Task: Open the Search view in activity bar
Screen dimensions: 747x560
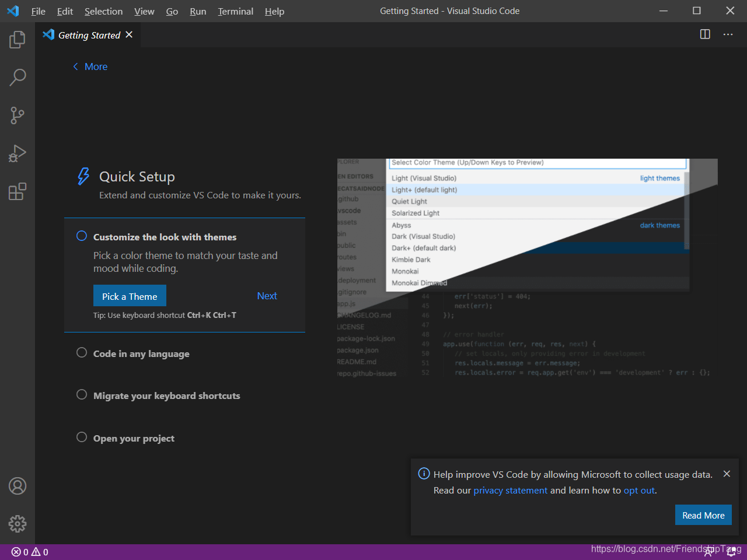Action: tap(18, 77)
